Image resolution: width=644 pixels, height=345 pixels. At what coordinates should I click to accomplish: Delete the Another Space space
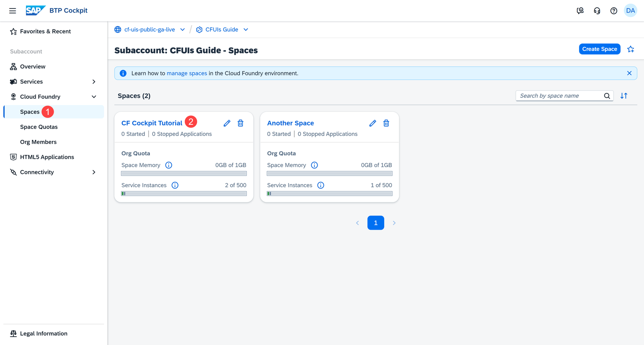click(386, 123)
